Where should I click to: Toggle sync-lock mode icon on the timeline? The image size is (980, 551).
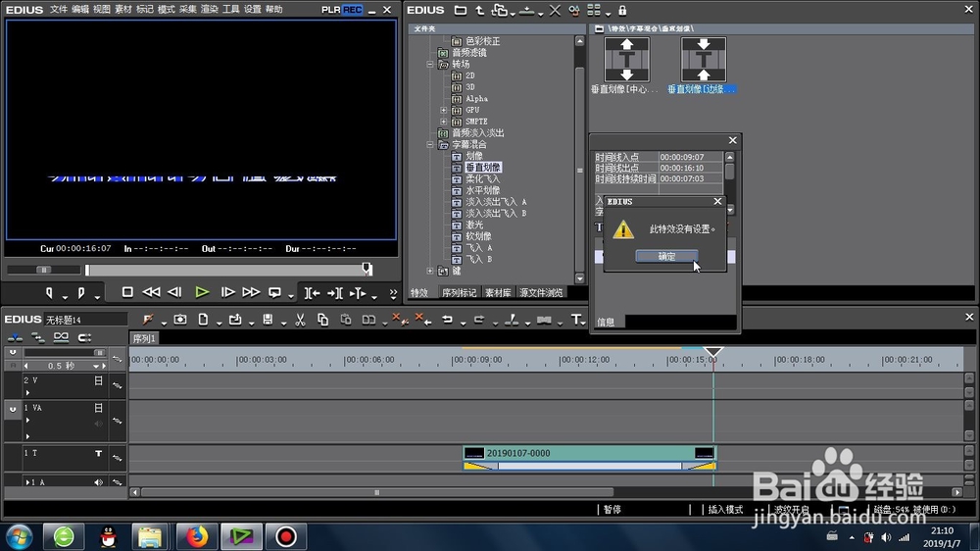pyautogui.click(x=38, y=337)
